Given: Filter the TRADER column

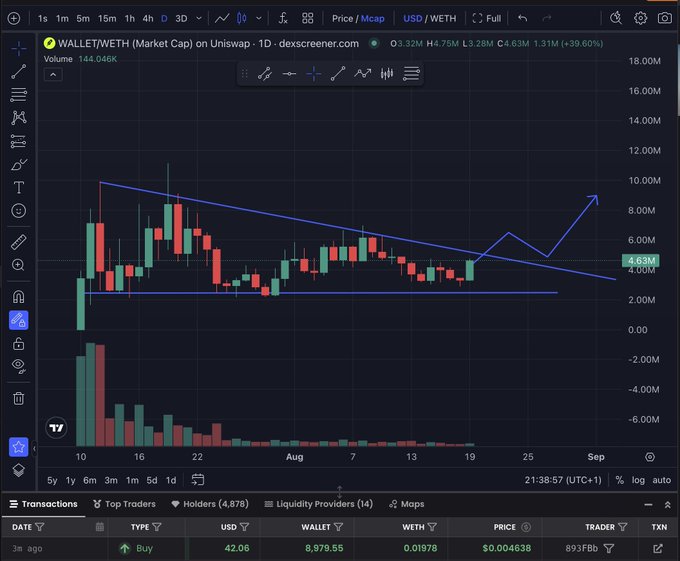Looking at the screenshot, I should (623, 527).
